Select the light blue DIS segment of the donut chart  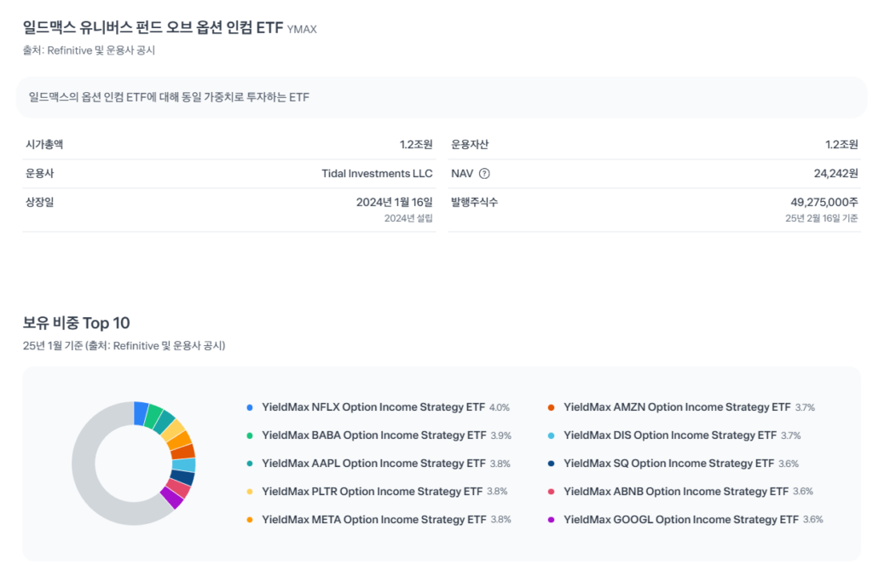pos(184,464)
